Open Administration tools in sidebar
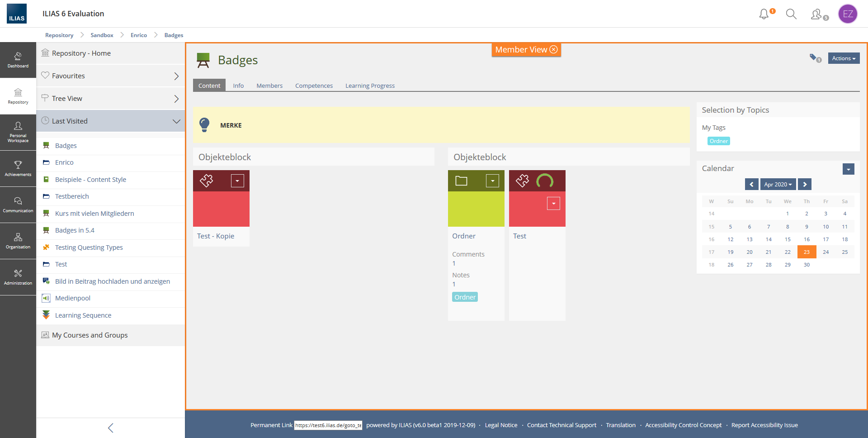The image size is (868, 438). click(x=18, y=277)
